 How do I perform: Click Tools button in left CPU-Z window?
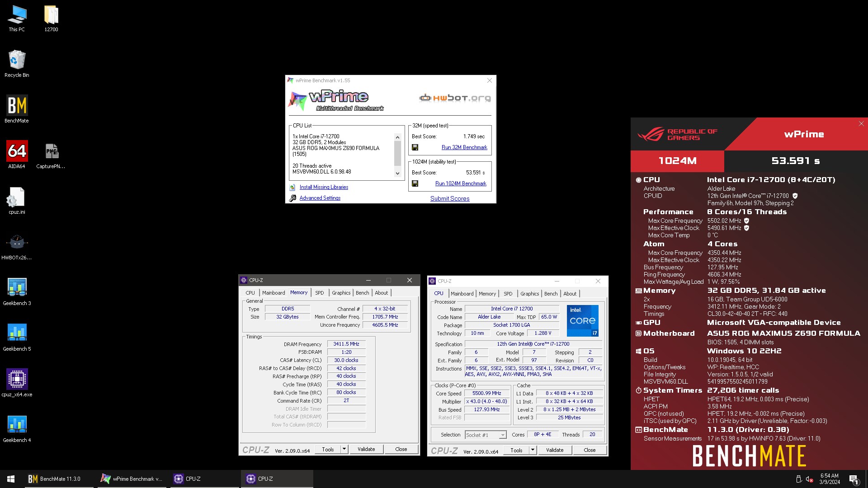point(328,449)
